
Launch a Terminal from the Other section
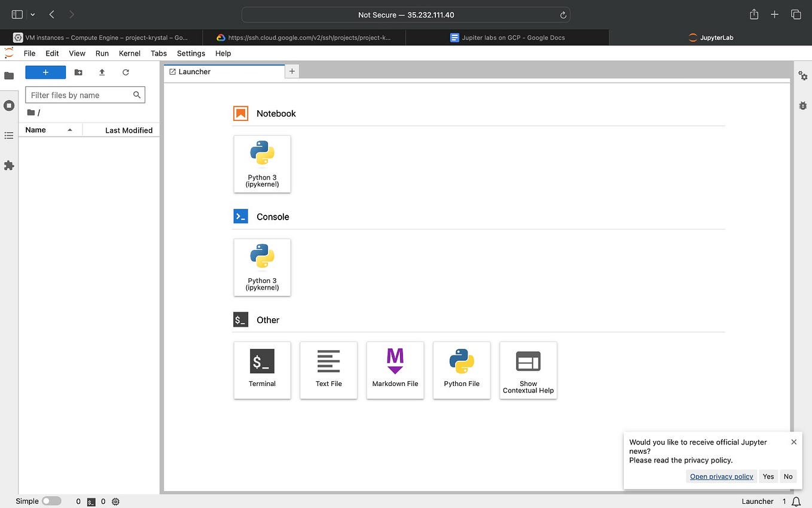point(262,370)
